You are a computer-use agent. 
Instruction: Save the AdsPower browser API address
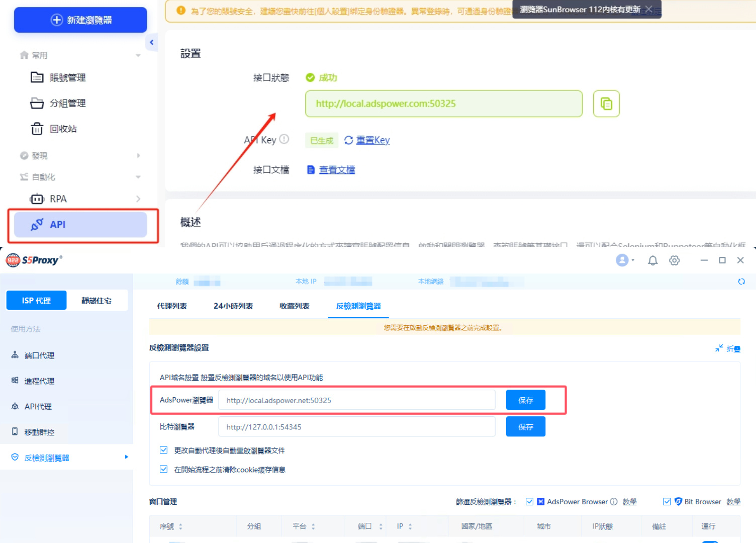coord(525,400)
